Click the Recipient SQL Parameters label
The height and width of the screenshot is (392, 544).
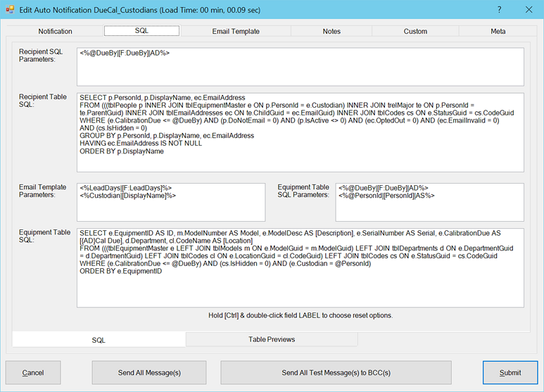[x=41, y=56]
